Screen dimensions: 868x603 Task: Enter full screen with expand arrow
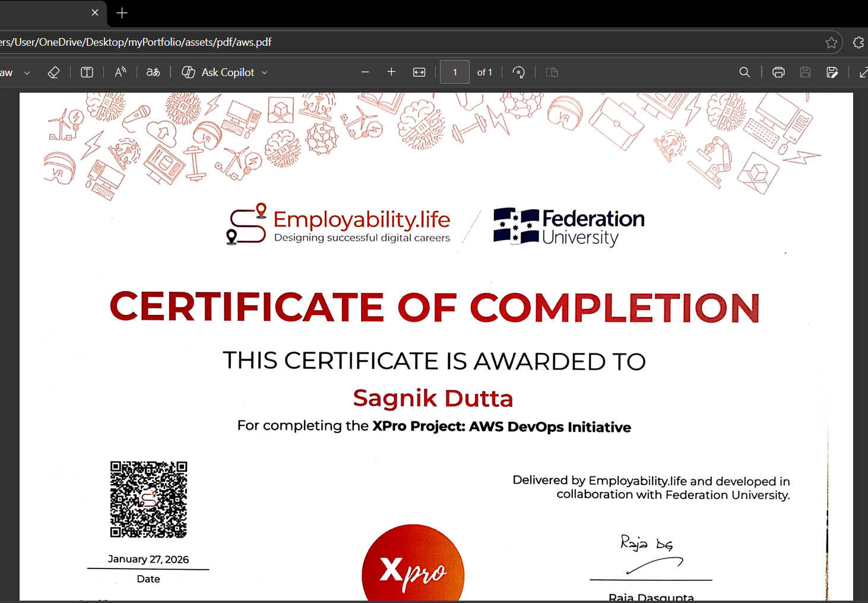click(863, 72)
